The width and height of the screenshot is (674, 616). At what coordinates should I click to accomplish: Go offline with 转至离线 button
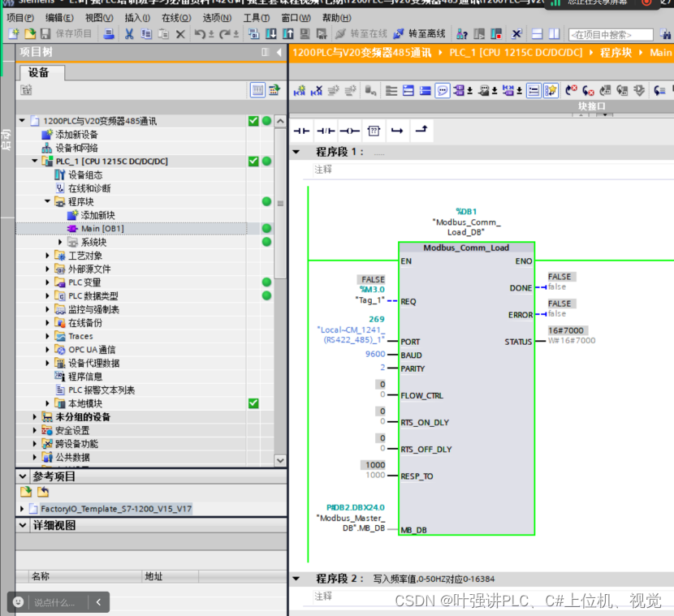pyautogui.click(x=420, y=34)
